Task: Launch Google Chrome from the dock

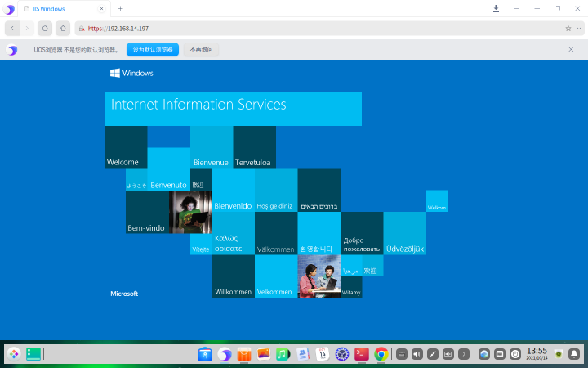Action: point(381,354)
